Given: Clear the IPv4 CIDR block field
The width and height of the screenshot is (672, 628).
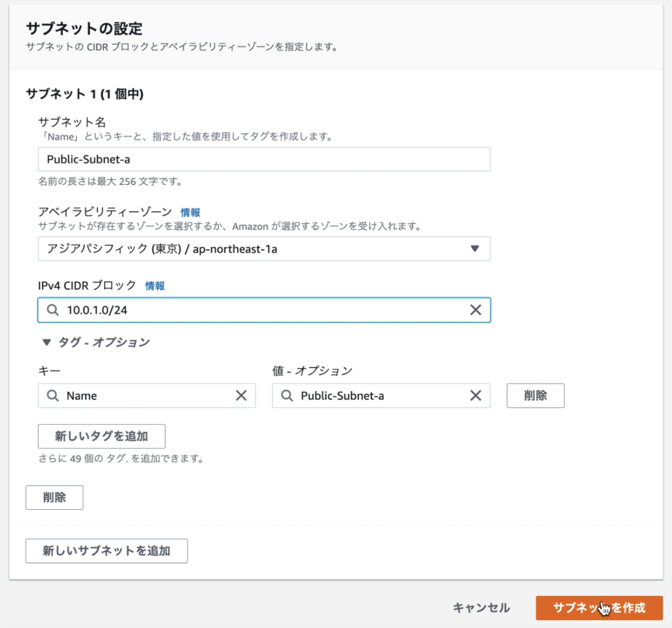Looking at the screenshot, I should coord(475,310).
